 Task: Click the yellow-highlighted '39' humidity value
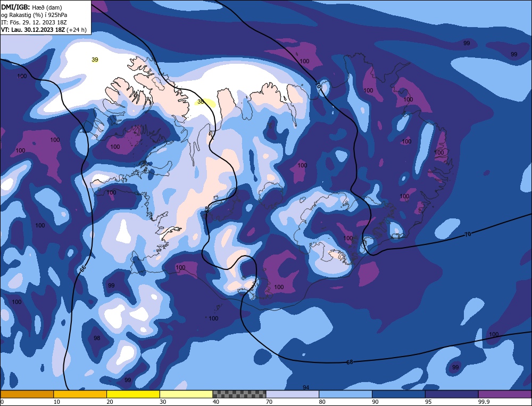pos(95,60)
